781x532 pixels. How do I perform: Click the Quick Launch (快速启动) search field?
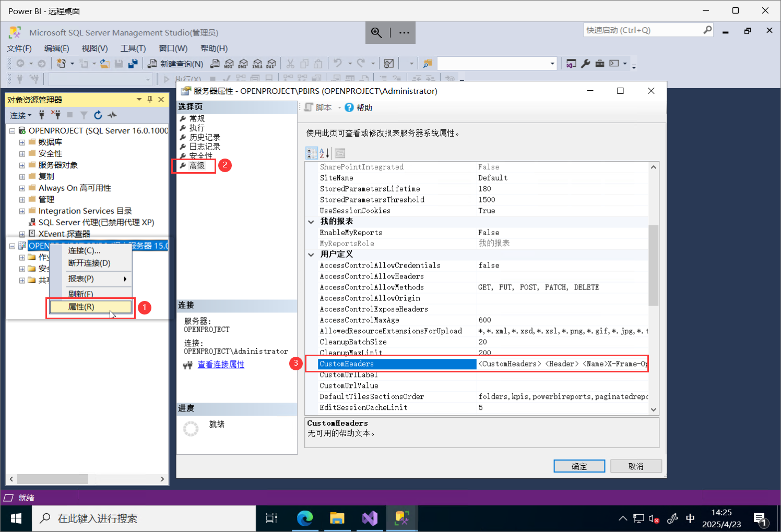coord(643,30)
